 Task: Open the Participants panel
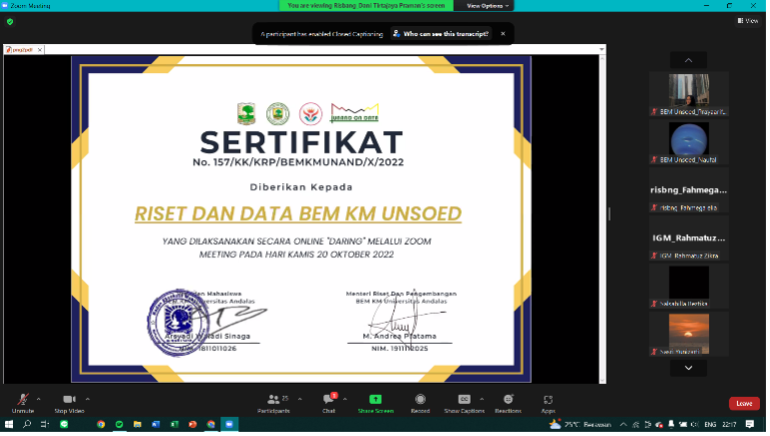pos(273,400)
